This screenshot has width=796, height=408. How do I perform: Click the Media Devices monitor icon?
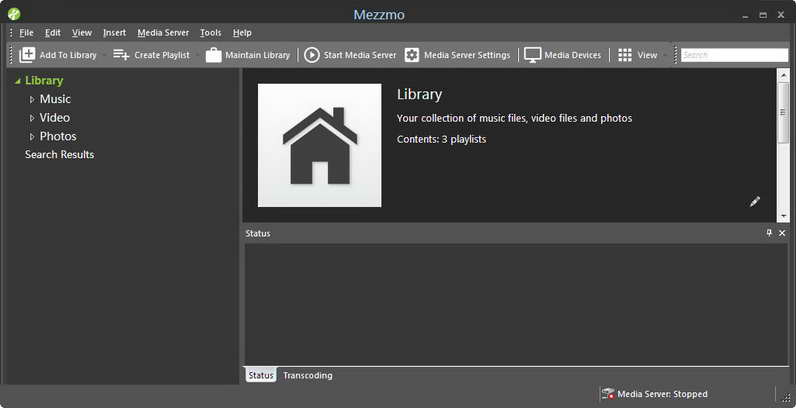click(x=533, y=55)
